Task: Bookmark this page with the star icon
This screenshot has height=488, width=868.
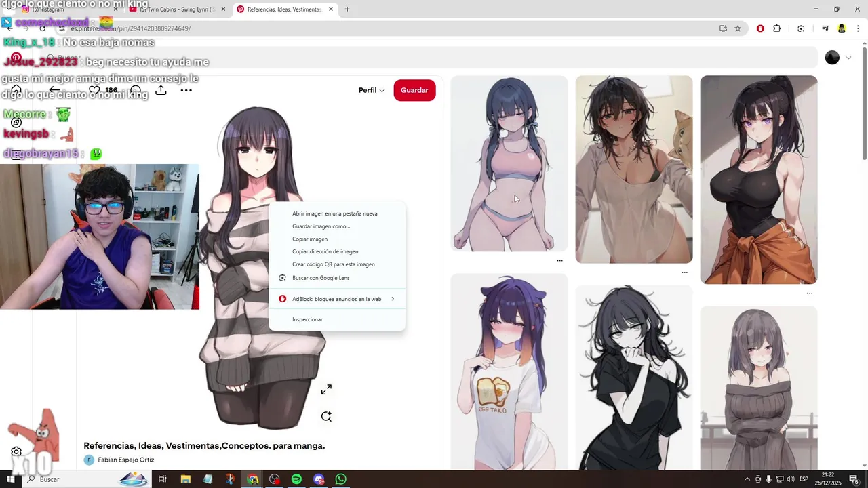Action: (738, 28)
